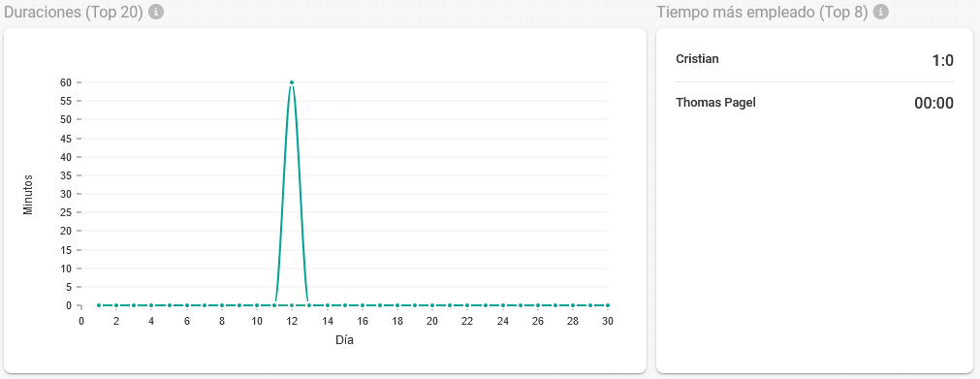Click the Minutos axis label
Image resolution: width=980 pixels, height=379 pixels.
pos(27,195)
